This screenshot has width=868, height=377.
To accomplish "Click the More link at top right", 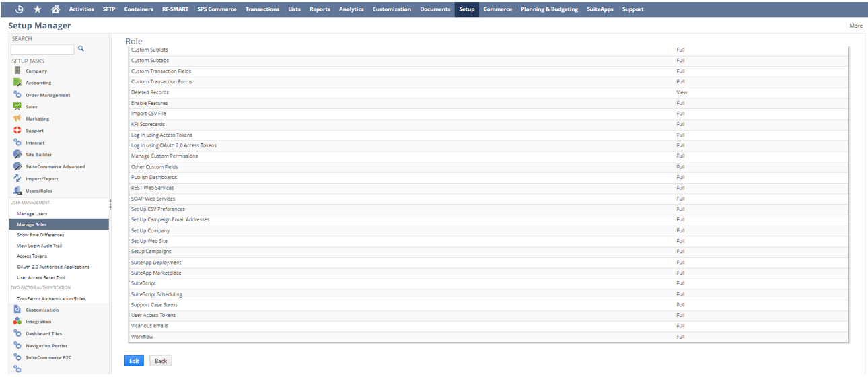I will pyautogui.click(x=855, y=26).
